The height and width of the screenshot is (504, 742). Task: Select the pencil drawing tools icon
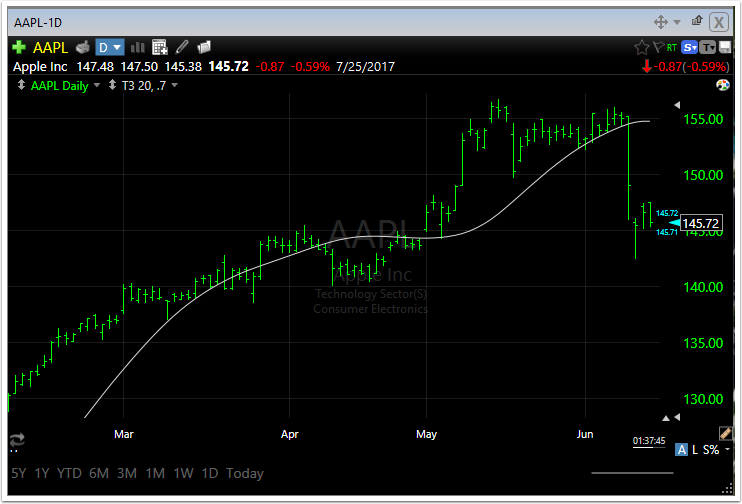[x=182, y=47]
